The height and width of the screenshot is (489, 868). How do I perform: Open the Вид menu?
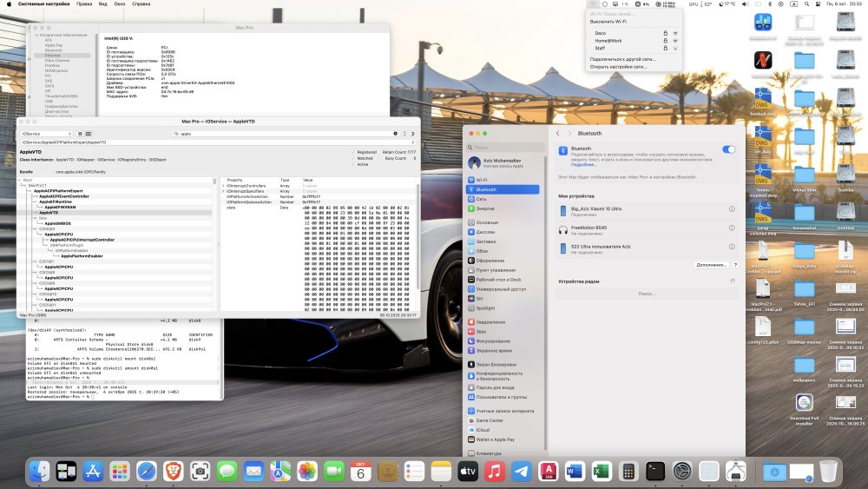click(x=103, y=3)
